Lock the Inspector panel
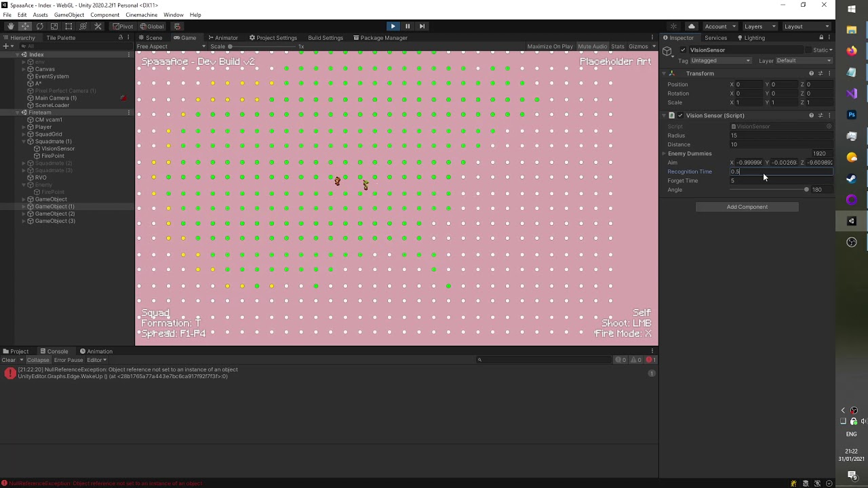This screenshot has height=488, width=868. click(x=821, y=38)
